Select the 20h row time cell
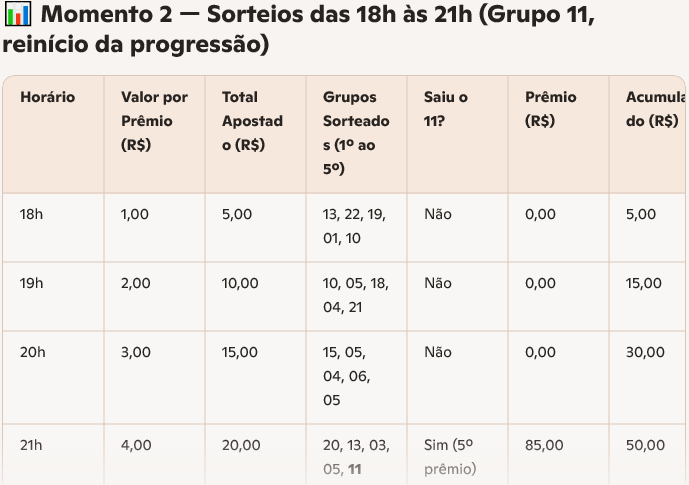Viewport: 689px width, 485px height. coord(32,352)
